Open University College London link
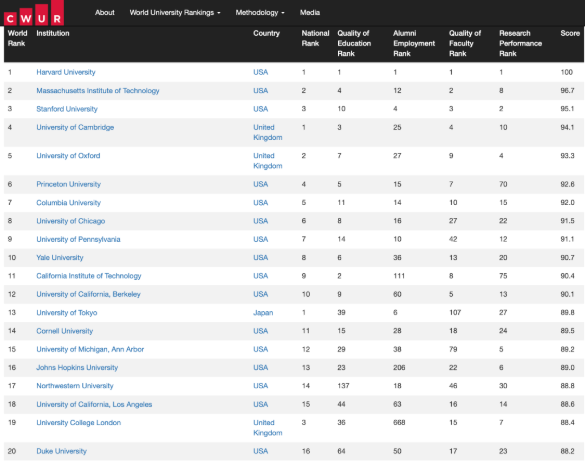Screen dimensions: 585x462 (79, 422)
